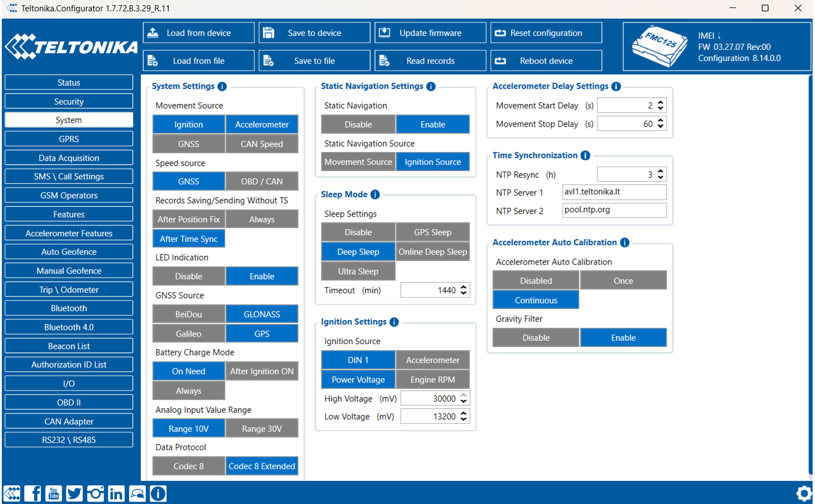
Task: Open the LinkedIn icon in bottom bar
Action: pyautogui.click(x=116, y=494)
